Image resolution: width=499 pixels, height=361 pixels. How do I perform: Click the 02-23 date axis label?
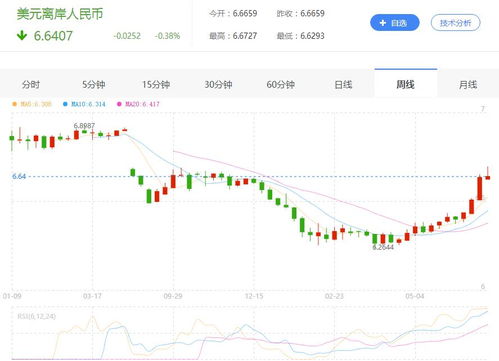pos(334,296)
